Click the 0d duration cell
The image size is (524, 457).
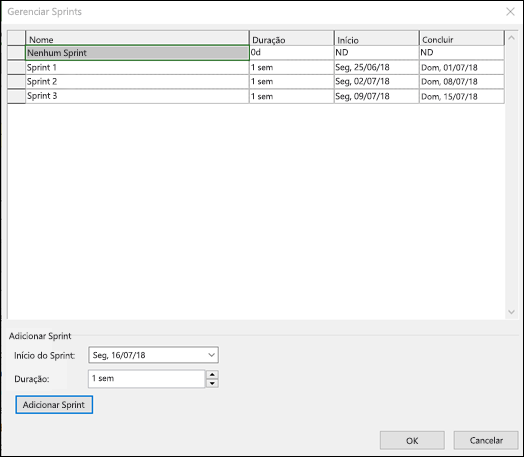(291, 53)
